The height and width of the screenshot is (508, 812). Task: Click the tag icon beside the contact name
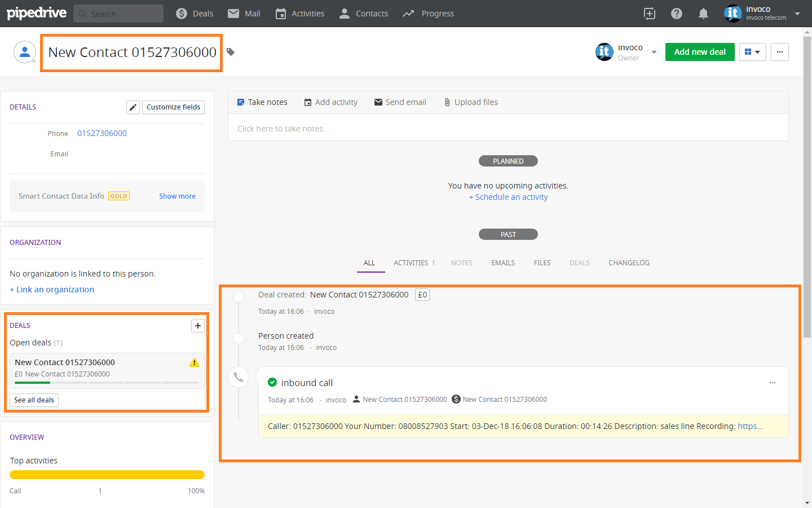tap(230, 51)
